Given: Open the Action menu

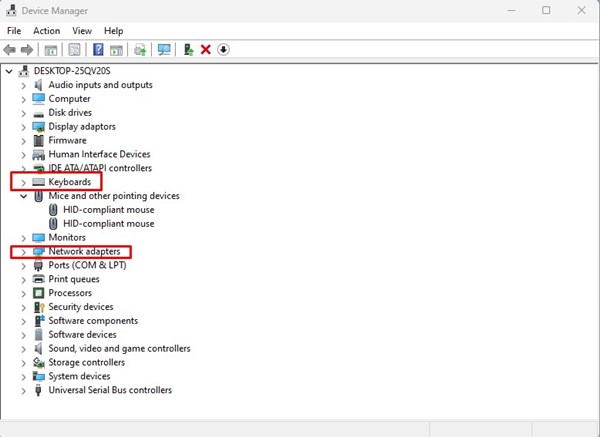Looking at the screenshot, I should (47, 31).
